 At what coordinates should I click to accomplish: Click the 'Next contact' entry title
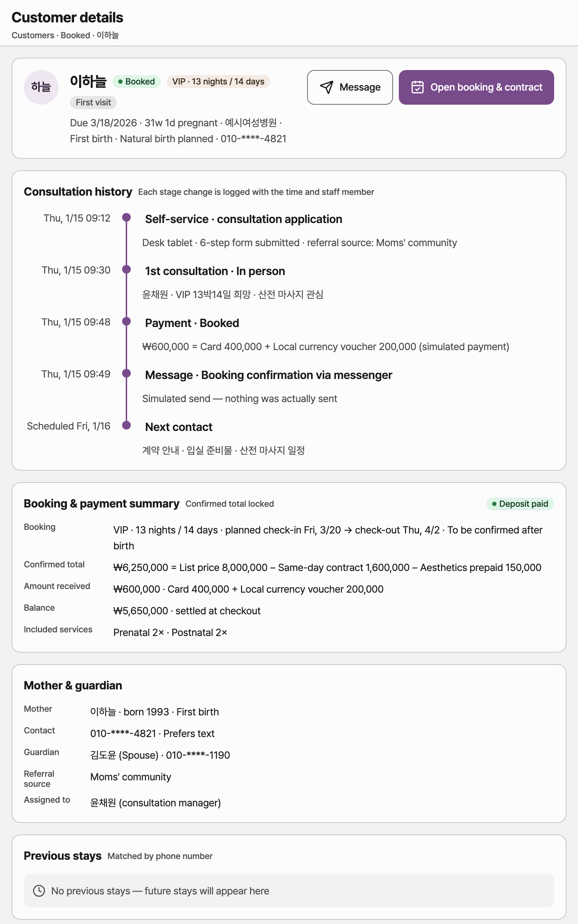pos(178,427)
